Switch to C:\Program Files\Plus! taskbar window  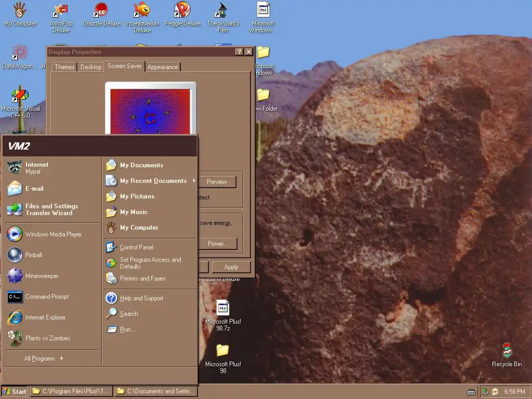(x=71, y=391)
